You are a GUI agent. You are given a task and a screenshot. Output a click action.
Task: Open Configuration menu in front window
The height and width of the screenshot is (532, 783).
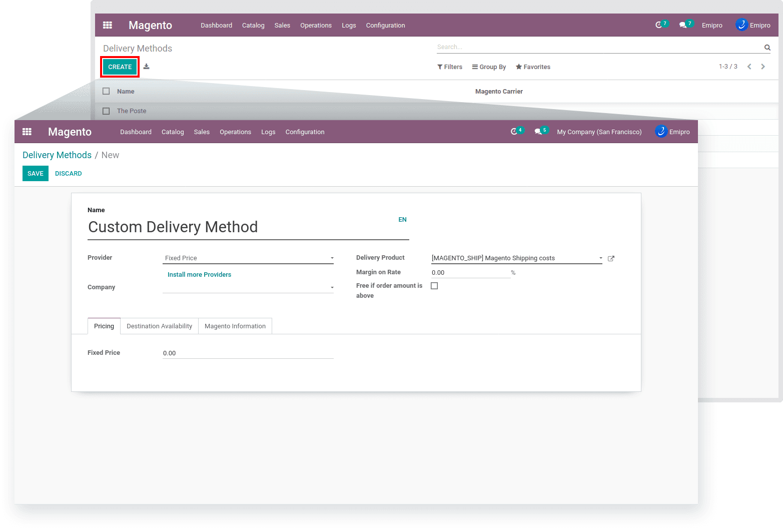(305, 132)
